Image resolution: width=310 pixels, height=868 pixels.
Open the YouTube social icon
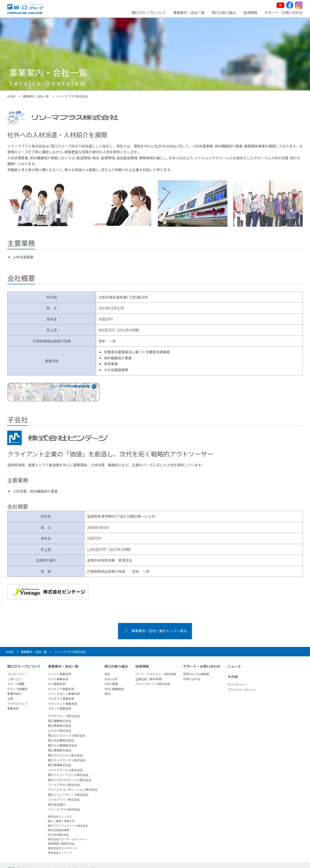pos(280,5)
